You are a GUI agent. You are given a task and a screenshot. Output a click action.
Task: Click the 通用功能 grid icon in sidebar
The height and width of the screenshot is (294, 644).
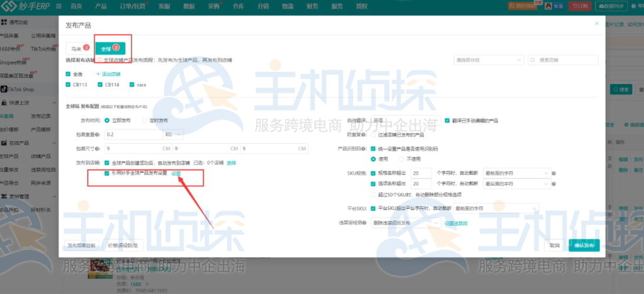pyautogui.click(x=4, y=22)
